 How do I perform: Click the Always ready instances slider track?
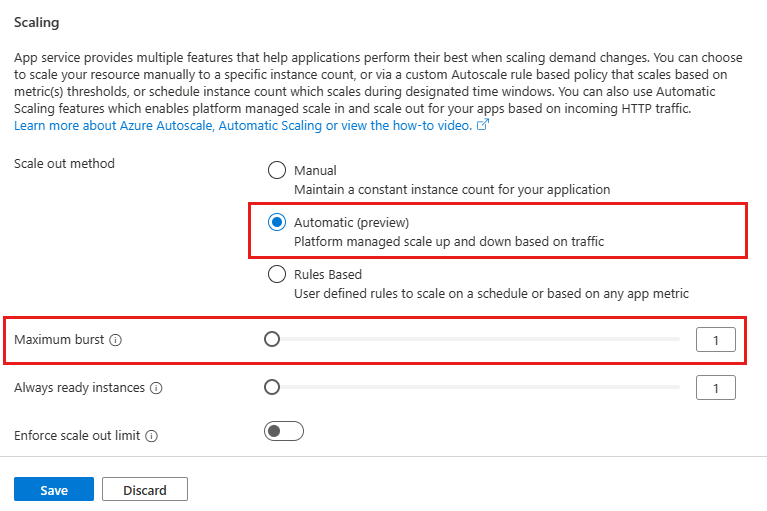pyautogui.click(x=480, y=387)
